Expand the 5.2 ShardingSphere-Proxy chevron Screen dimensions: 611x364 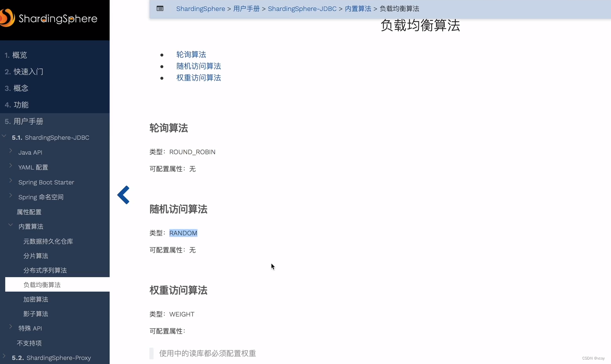pos(4,356)
